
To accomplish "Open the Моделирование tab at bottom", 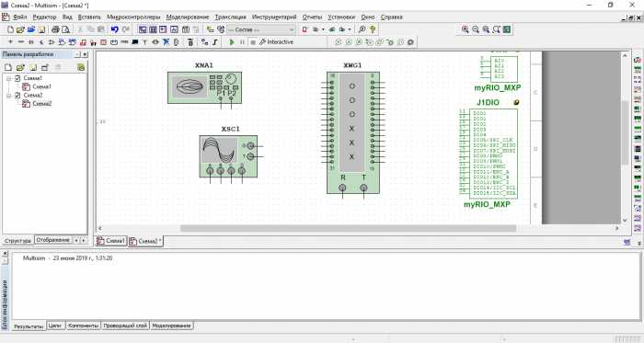I will click(x=172, y=326).
